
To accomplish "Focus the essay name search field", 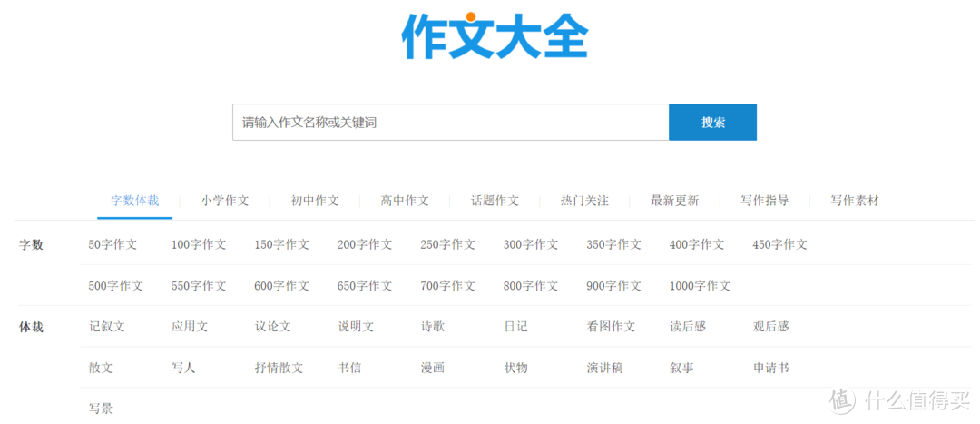I will tap(451, 122).
